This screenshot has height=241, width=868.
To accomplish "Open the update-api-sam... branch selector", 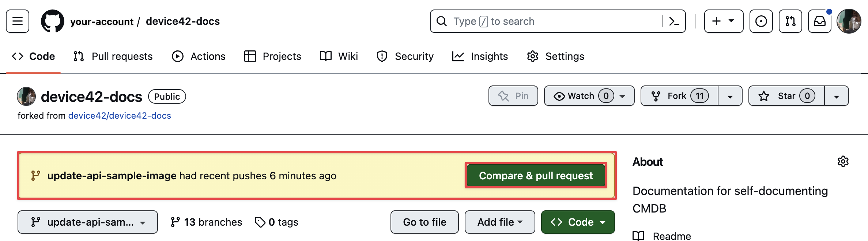I will click(x=88, y=222).
